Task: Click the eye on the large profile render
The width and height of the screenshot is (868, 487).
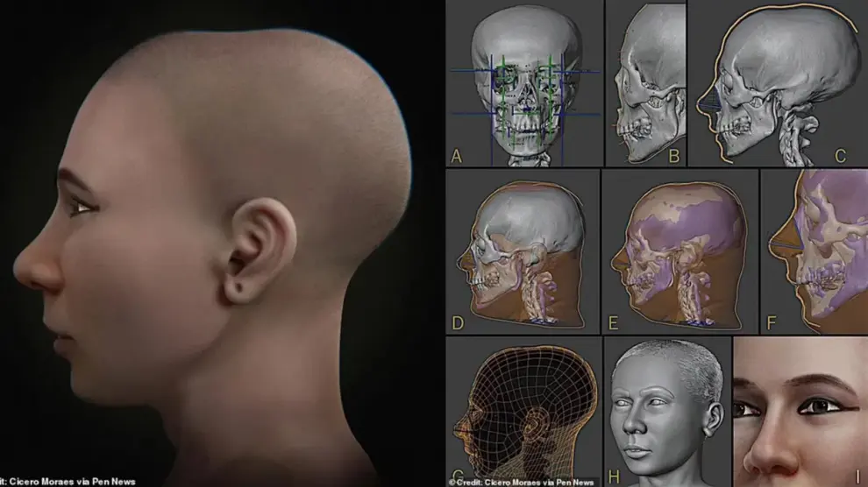Action: point(85,208)
